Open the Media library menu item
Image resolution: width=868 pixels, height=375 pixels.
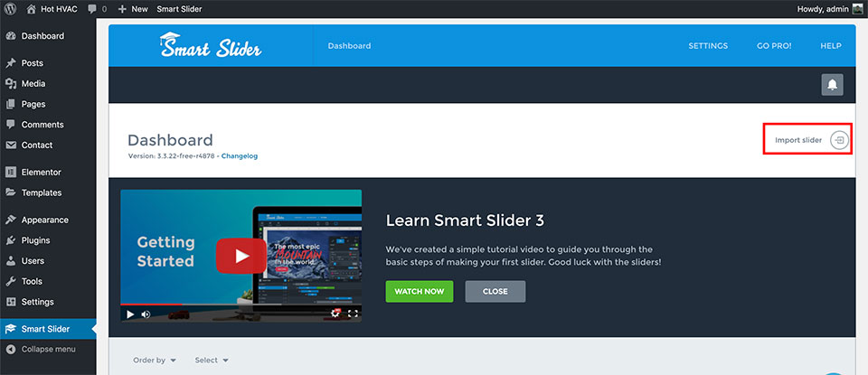point(33,83)
